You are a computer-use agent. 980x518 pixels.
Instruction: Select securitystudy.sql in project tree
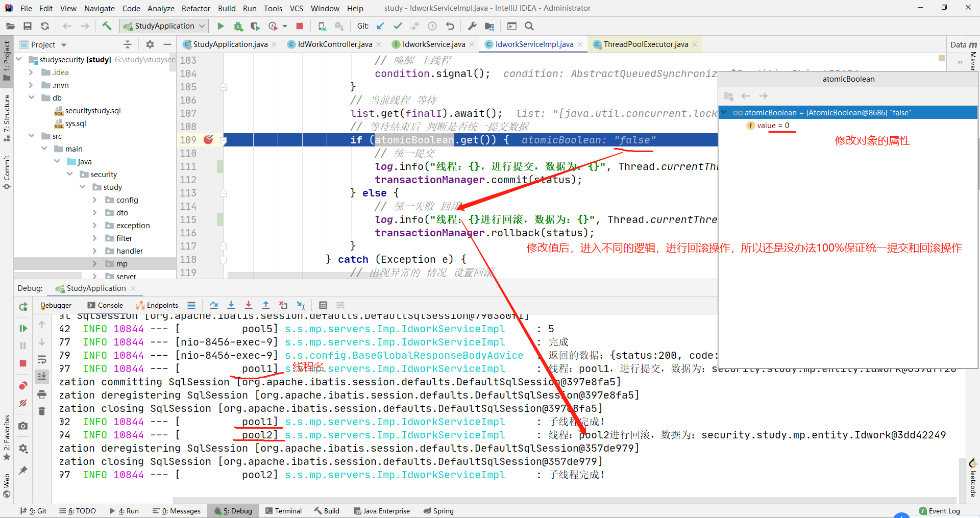pos(93,110)
